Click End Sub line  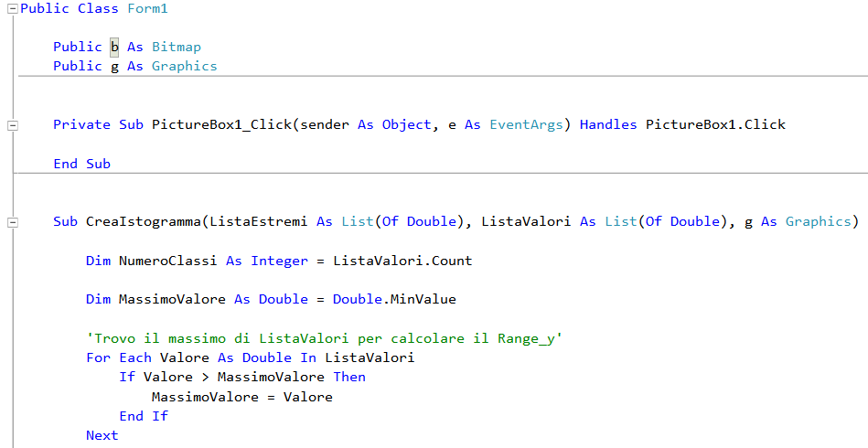[x=82, y=164]
